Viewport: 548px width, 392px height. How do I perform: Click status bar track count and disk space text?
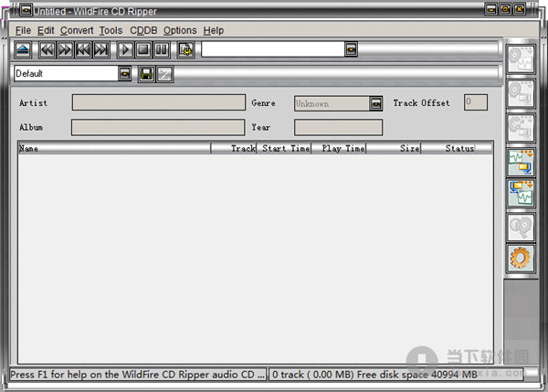pyautogui.click(x=374, y=375)
